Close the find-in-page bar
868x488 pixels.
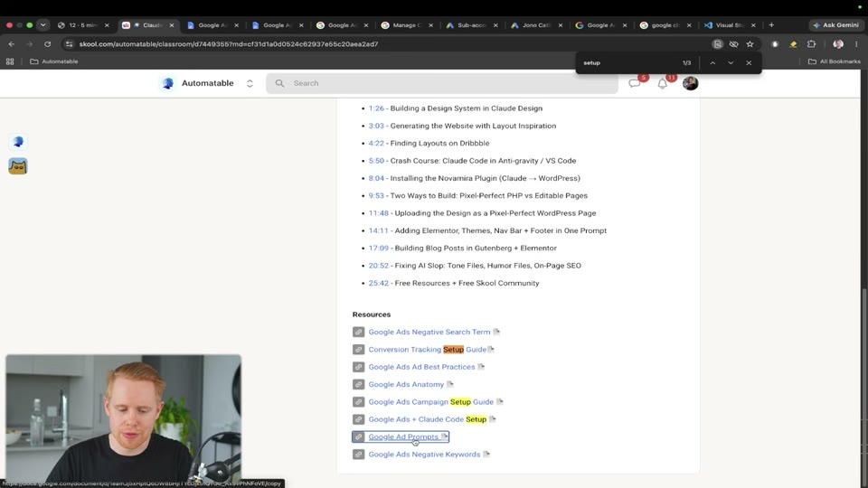pos(749,63)
